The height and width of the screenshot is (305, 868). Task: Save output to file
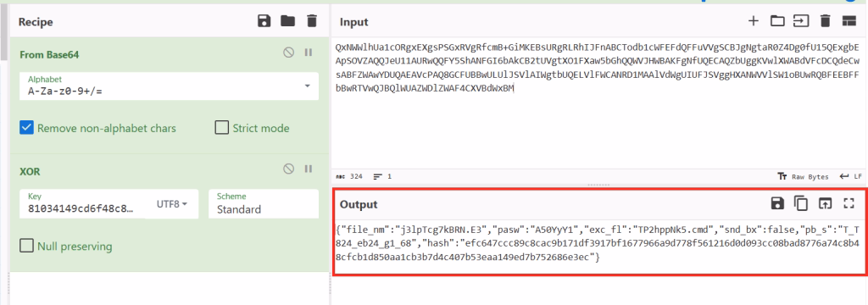coord(777,203)
